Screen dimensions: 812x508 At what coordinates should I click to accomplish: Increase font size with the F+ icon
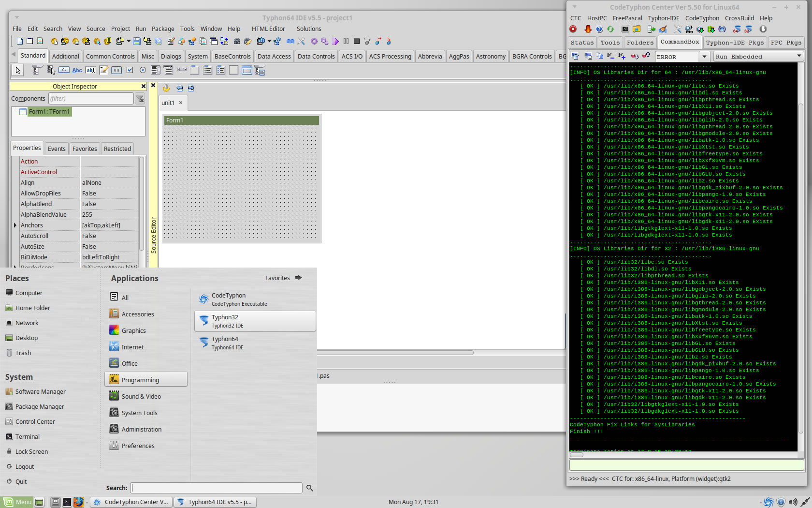click(622, 56)
